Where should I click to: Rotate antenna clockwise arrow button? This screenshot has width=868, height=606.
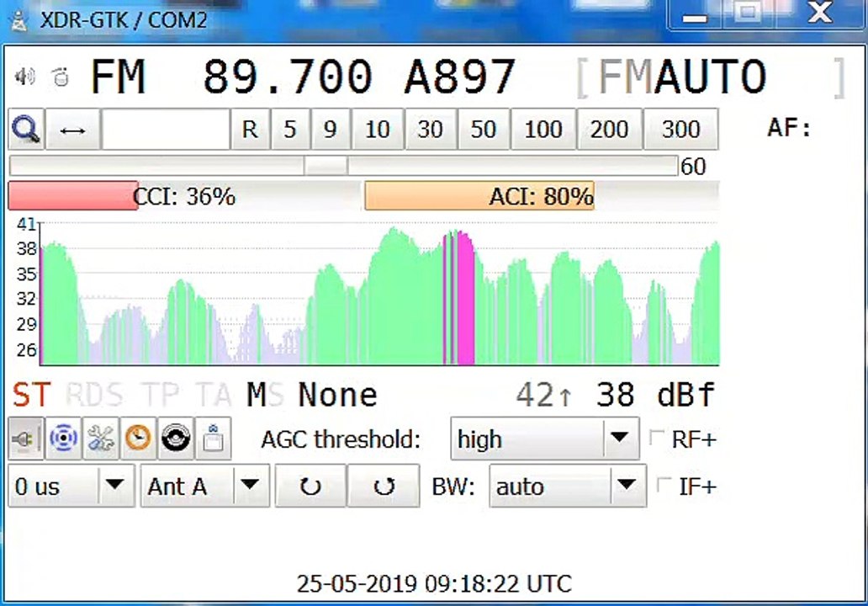click(x=310, y=486)
